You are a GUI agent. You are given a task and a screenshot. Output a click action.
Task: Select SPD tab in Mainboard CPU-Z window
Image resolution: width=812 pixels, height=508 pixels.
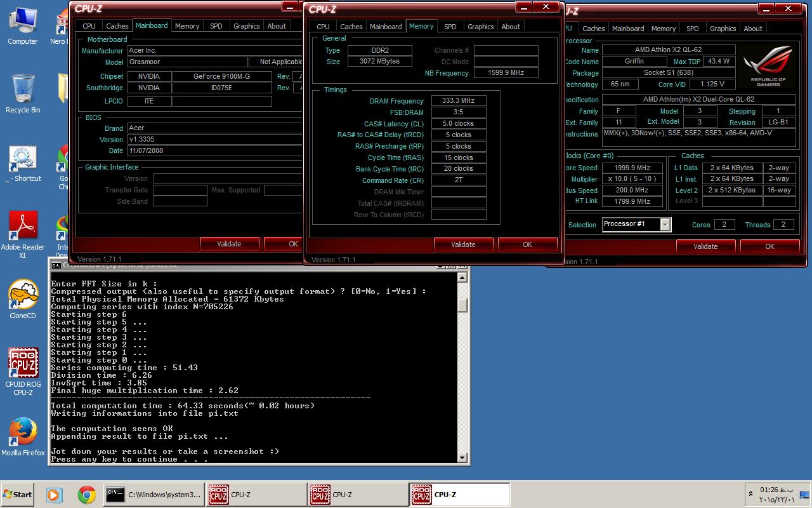pos(216,26)
